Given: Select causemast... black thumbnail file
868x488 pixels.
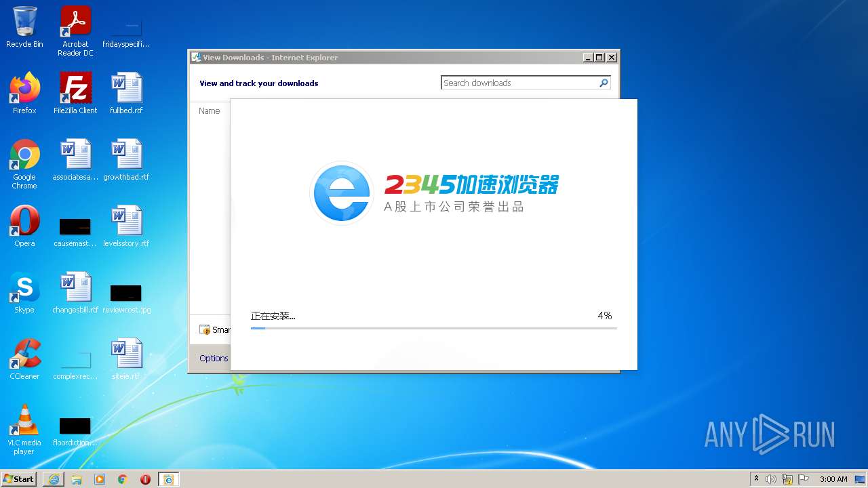Looking at the screenshot, I should (75, 231).
